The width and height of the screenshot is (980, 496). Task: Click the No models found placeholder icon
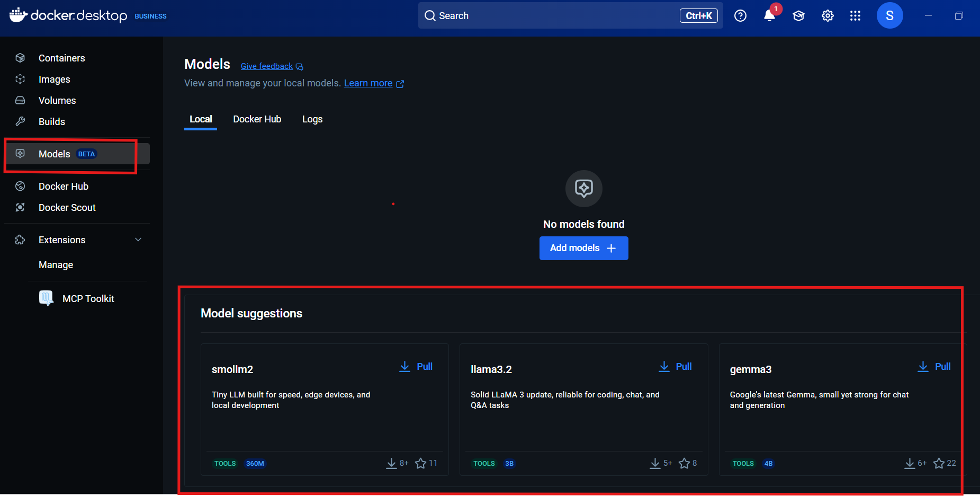tap(583, 188)
